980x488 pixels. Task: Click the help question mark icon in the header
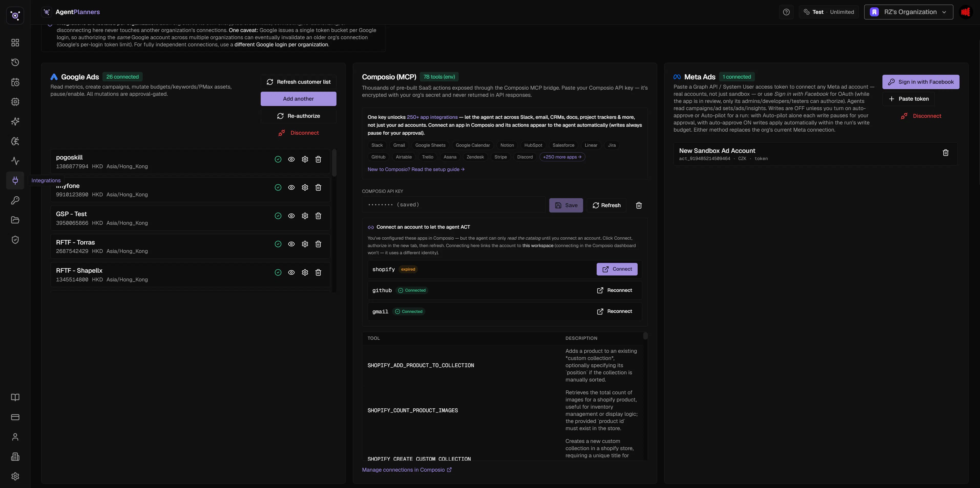coord(786,12)
